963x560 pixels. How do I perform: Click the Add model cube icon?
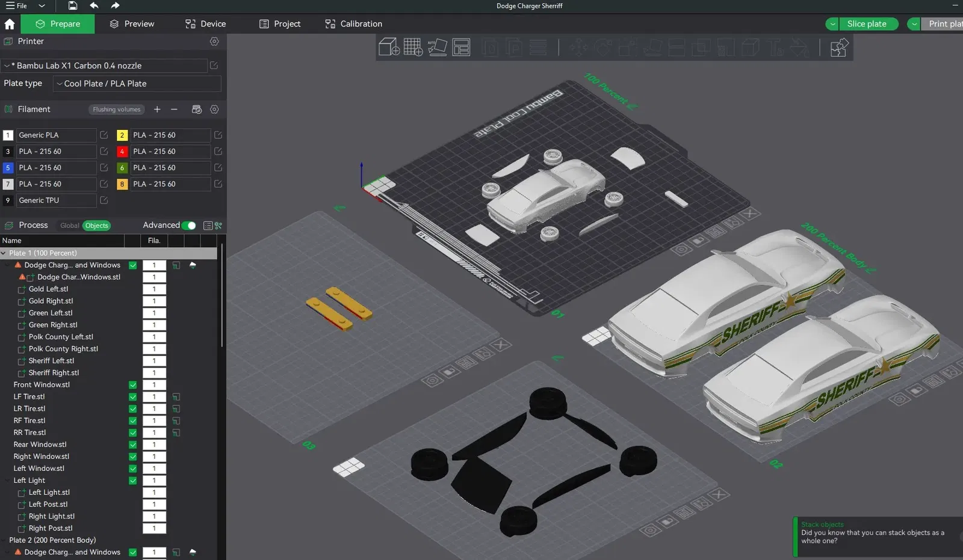tap(389, 47)
